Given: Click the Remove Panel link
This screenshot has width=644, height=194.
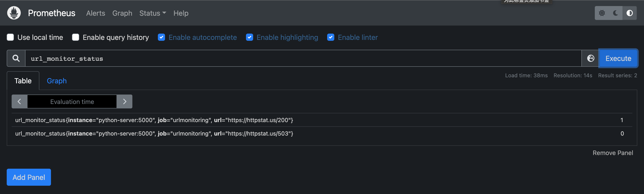Looking at the screenshot, I should [x=612, y=153].
